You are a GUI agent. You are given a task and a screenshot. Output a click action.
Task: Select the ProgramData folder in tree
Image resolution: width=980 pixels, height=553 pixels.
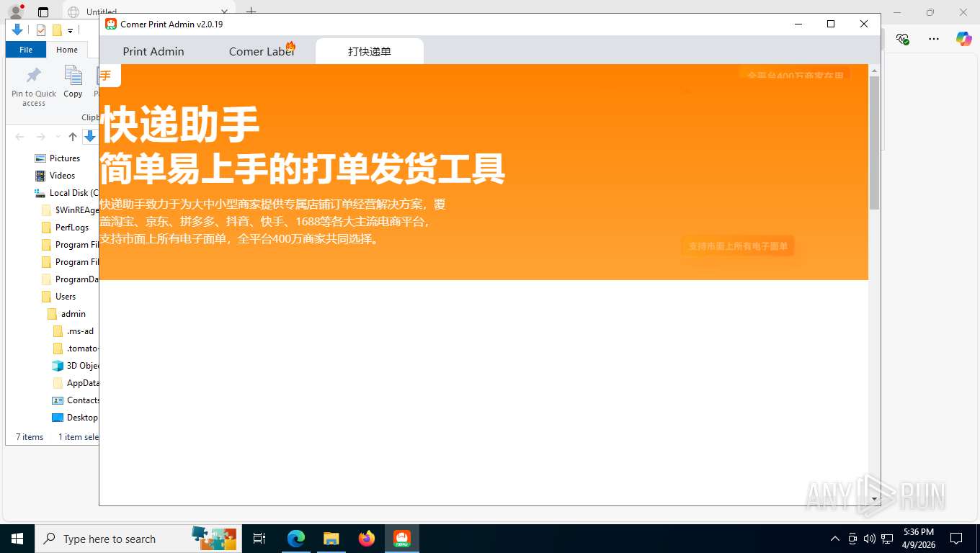[x=70, y=279]
